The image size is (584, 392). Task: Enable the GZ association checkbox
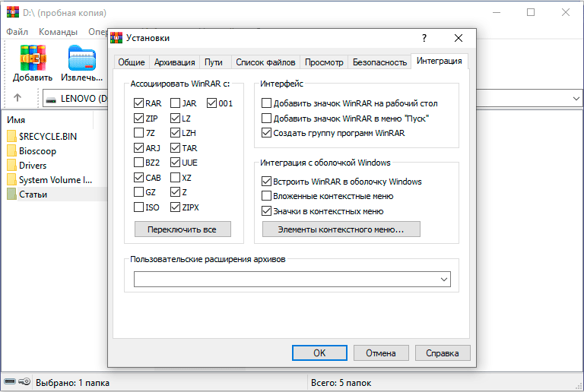(138, 192)
